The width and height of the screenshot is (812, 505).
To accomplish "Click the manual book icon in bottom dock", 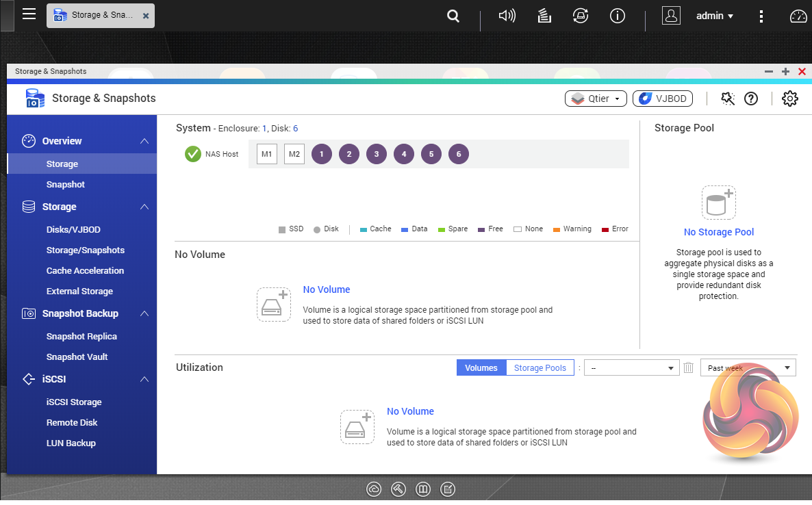I will (x=423, y=489).
